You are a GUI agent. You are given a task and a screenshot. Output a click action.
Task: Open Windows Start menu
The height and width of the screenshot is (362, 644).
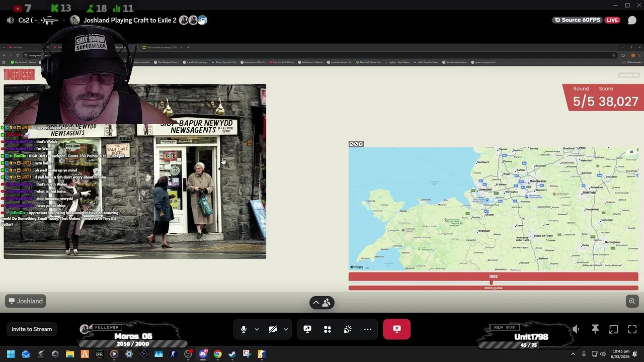(11, 354)
